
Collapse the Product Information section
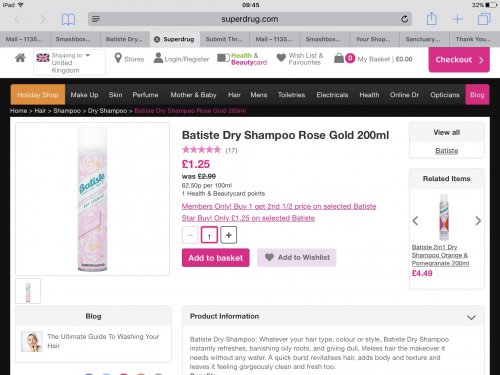click(x=471, y=317)
